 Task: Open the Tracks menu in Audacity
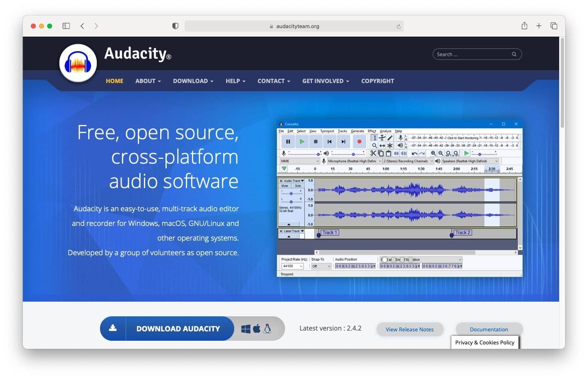(342, 131)
